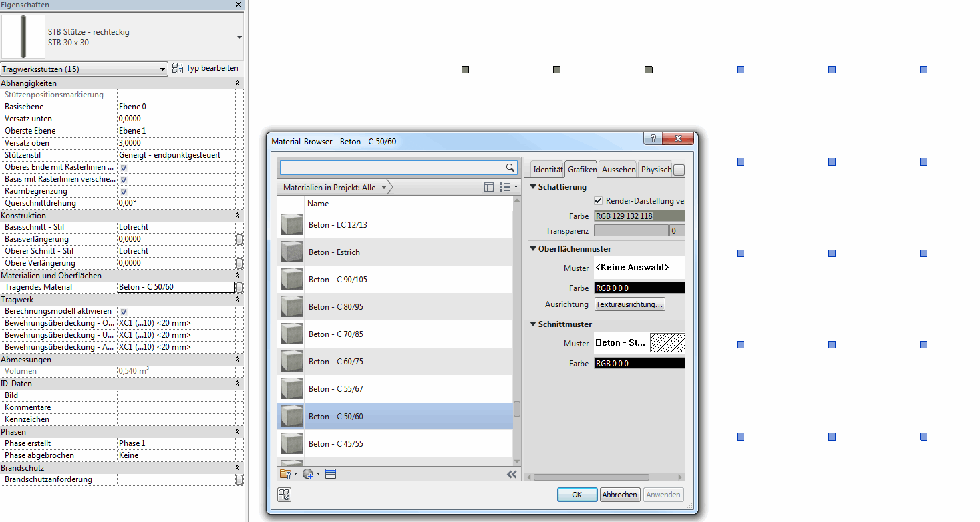
Task: Click the create new material icon
Action: coord(308,474)
